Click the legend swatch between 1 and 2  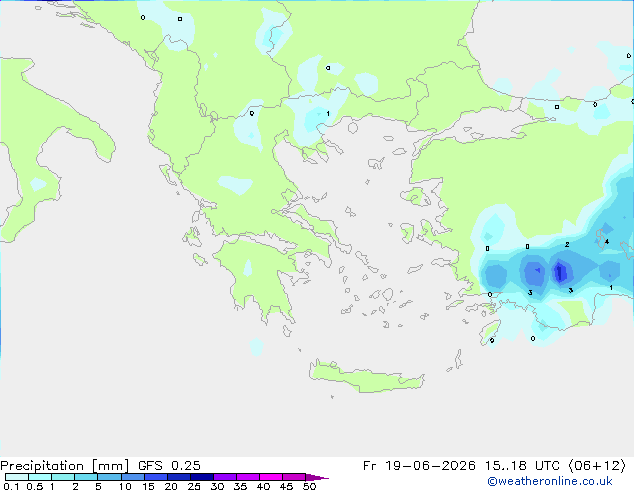tap(63, 477)
